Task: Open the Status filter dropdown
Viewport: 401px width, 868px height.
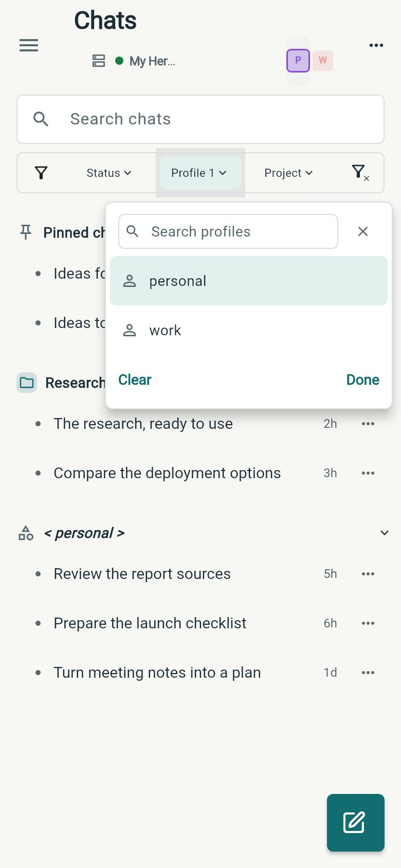Action: point(109,173)
